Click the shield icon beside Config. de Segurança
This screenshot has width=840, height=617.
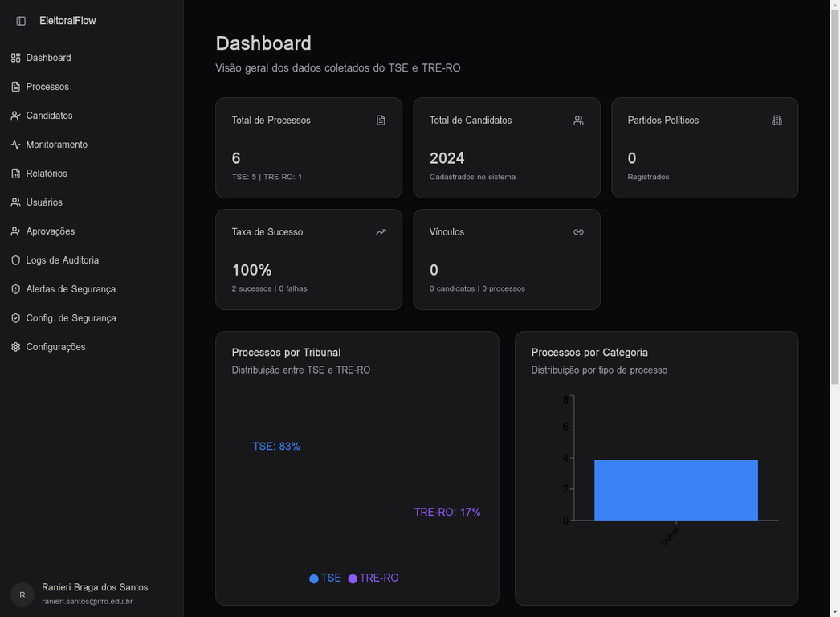point(14,317)
